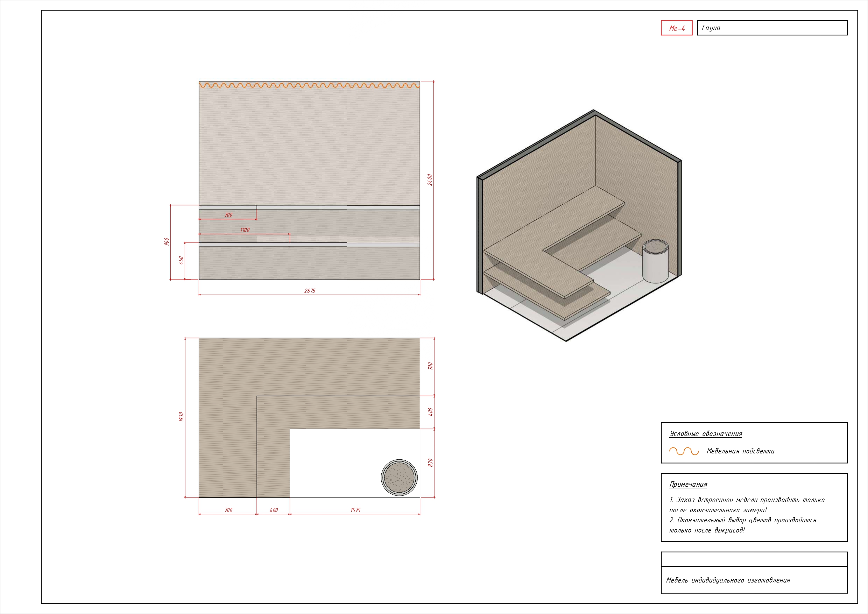Select the 2400 height dimension label

point(430,179)
